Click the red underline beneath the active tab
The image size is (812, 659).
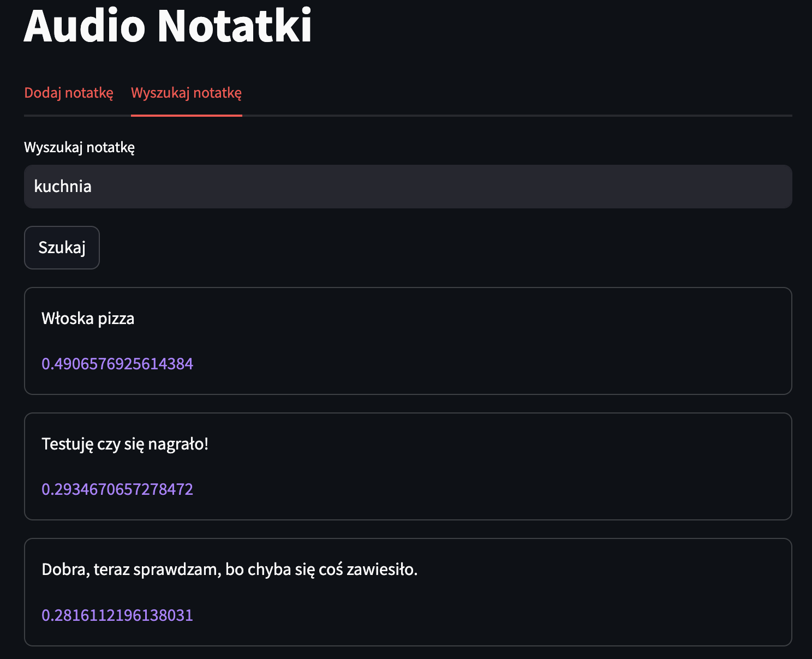click(186, 116)
